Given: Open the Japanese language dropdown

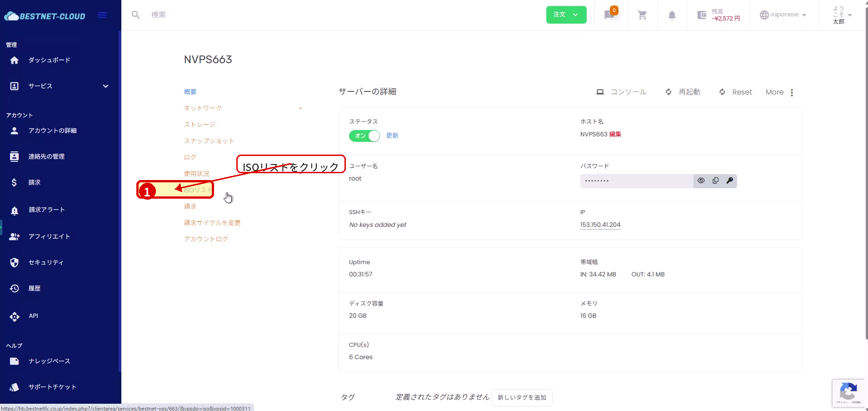Looking at the screenshot, I should click(x=783, y=15).
